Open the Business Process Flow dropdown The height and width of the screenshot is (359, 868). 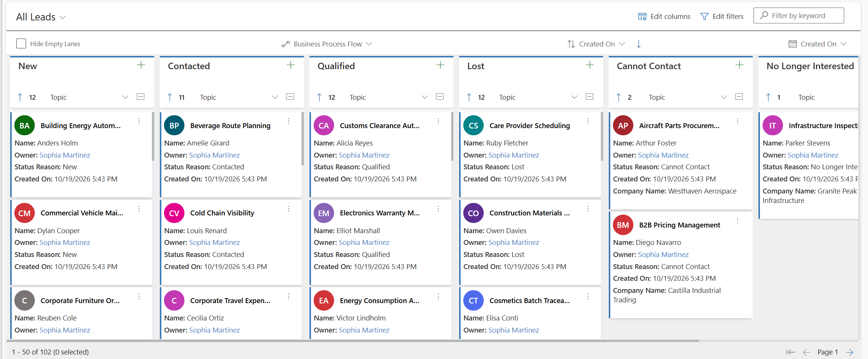pyautogui.click(x=327, y=44)
